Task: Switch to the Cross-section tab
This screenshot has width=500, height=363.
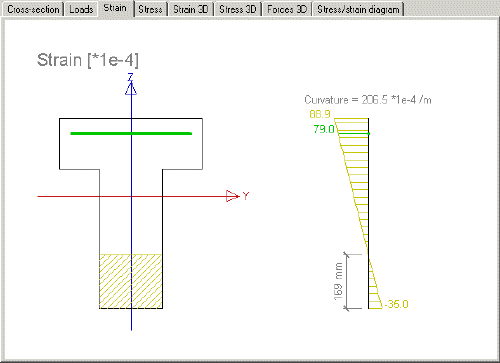Action: coord(33,9)
